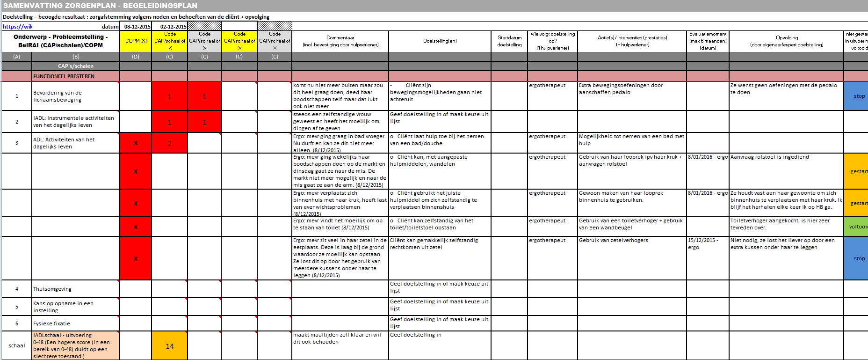Select the Doelstelling(en) column header
This screenshot has width=868, height=360.
pyautogui.click(x=440, y=41)
